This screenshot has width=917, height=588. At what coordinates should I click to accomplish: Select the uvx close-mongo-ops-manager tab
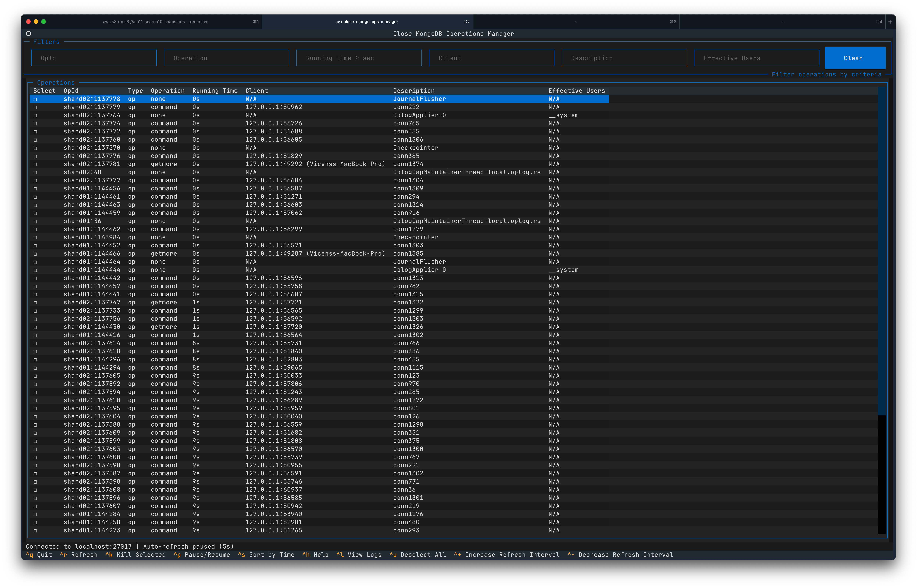tap(367, 22)
